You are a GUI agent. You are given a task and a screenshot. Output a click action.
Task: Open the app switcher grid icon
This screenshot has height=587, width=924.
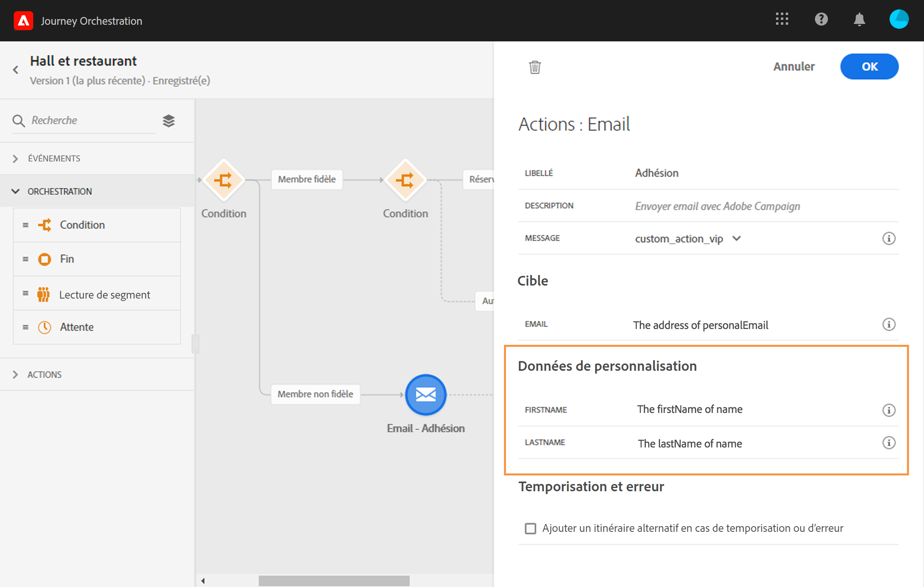[782, 19]
